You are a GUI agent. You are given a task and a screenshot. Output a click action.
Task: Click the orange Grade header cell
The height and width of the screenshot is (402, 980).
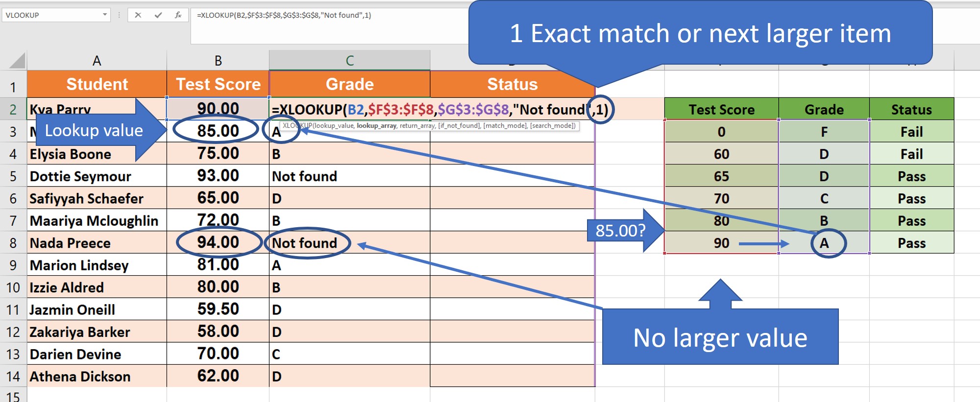[350, 84]
